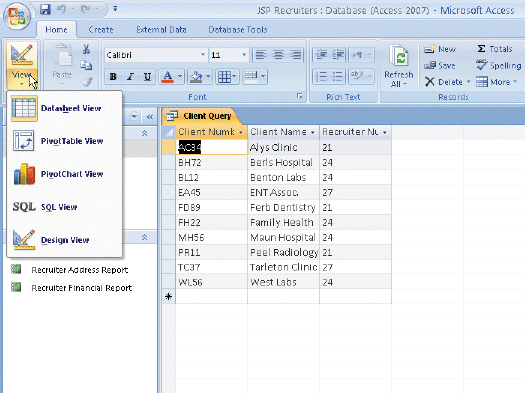Click Increase Indent icon
Viewport: 525px width, 393px height.
tap(338, 55)
